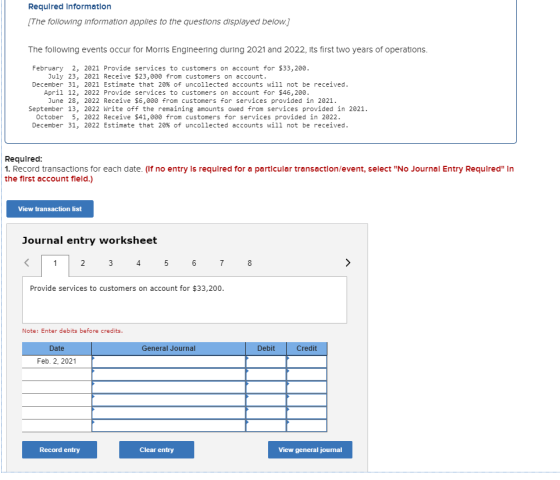Select worksheet tab 4
The height and width of the screenshot is (480, 560).
[139, 263]
